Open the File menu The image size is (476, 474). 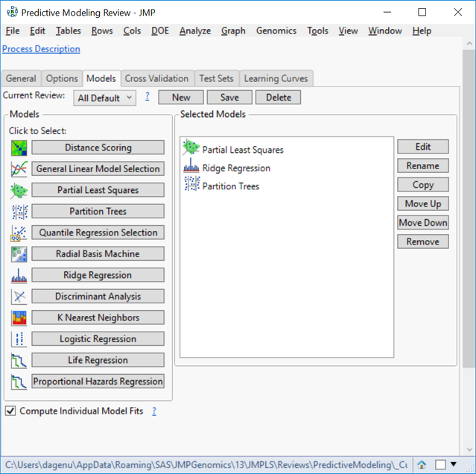coord(13,31)
